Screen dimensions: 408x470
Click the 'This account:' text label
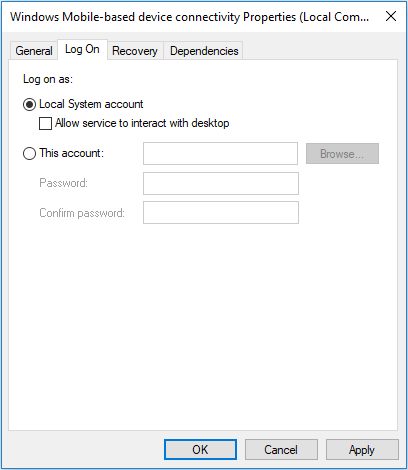click(x=72, y=153)
